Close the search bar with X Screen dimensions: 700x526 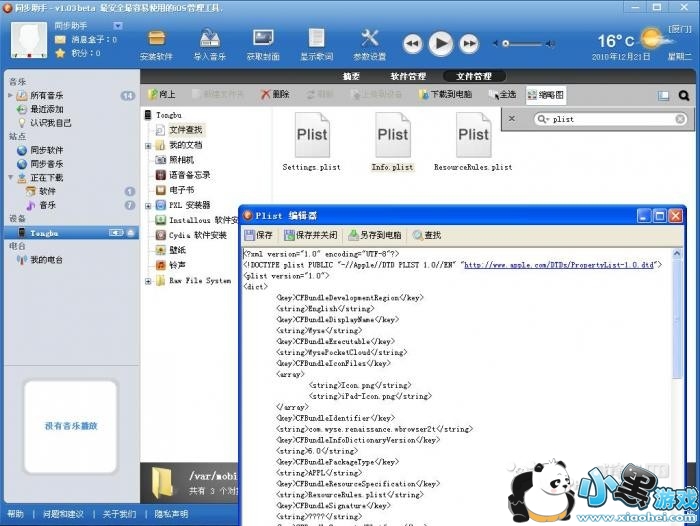coord(512,119)
